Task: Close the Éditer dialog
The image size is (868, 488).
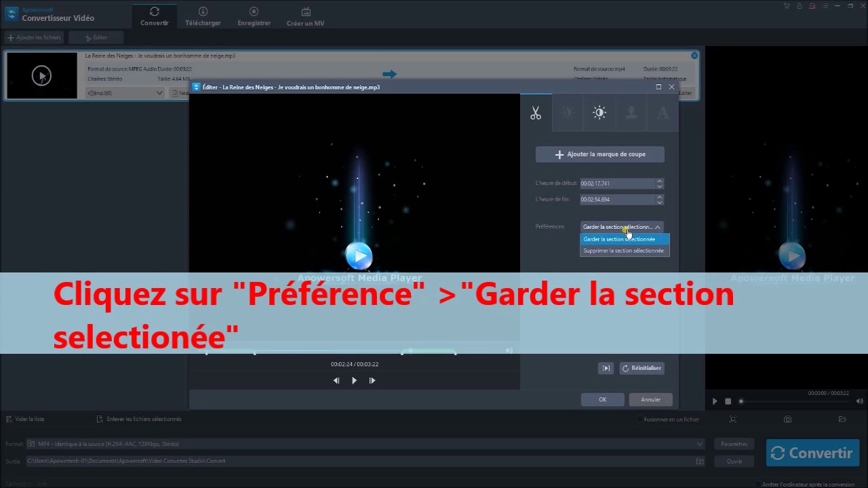Action: tap(671, 87)
